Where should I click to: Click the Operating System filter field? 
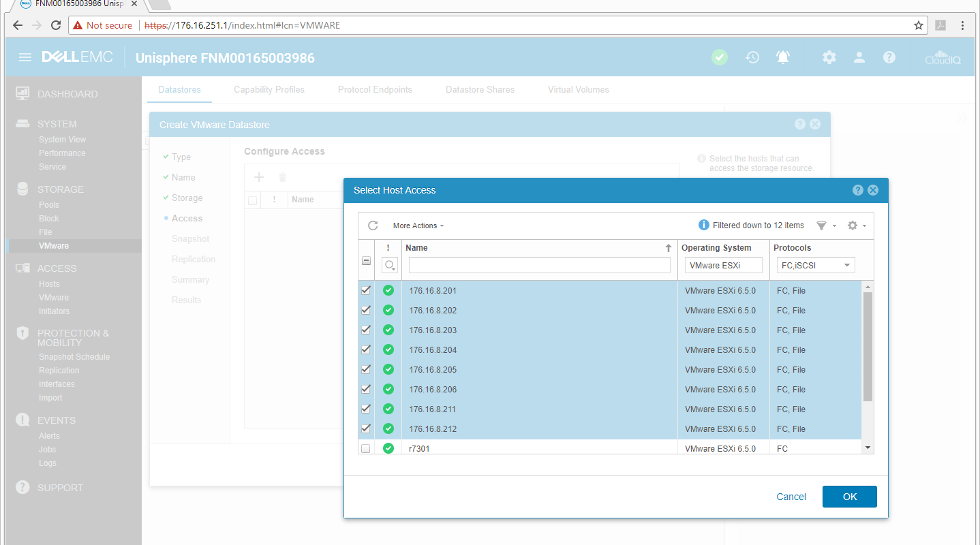[724, 265]
